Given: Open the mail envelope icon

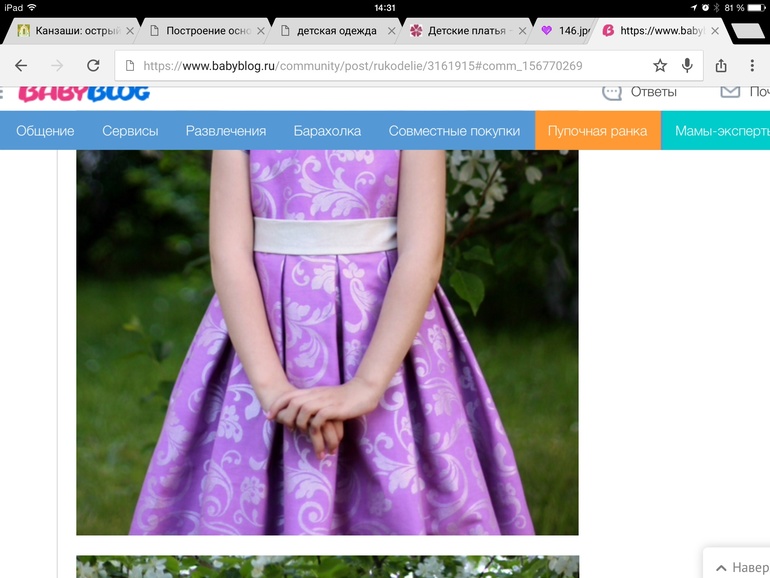Looking at the screenshot, I should (x=730, y=92).
